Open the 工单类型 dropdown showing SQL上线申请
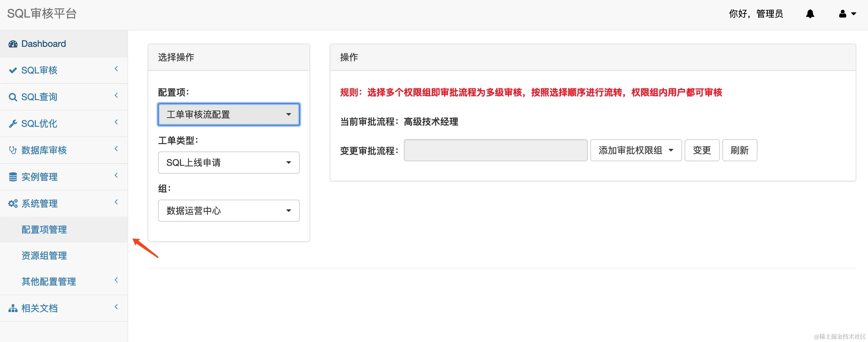Image resolution: width=868 pixels, height=342 pixels. coord(229,163)
